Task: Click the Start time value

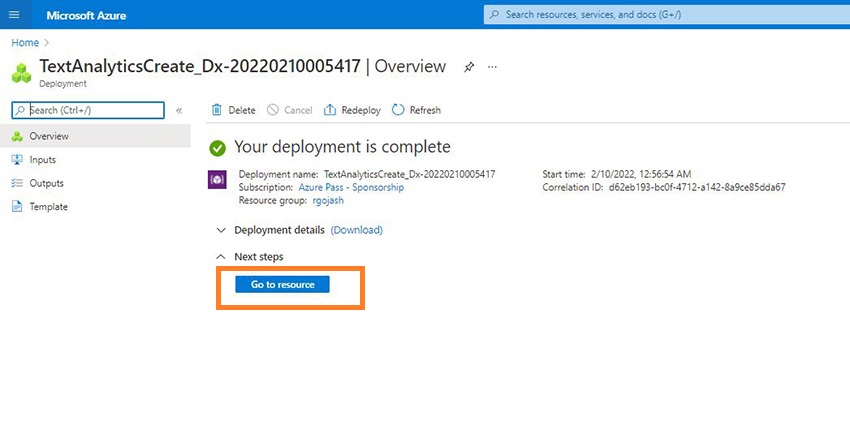Action: [640, 174]
